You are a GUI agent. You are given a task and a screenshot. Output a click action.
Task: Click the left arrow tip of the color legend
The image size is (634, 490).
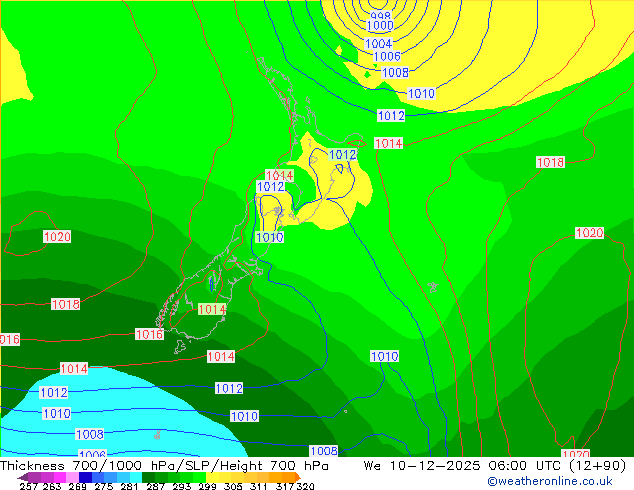pyautogui.click(x=19, y=477)
